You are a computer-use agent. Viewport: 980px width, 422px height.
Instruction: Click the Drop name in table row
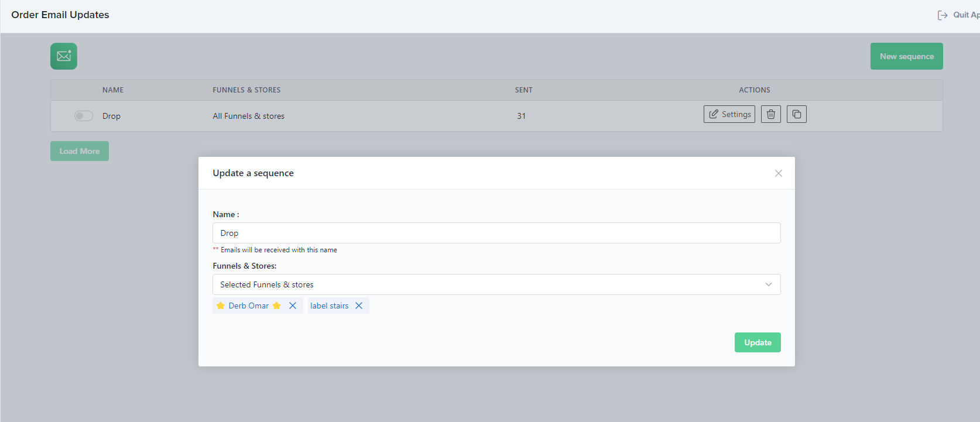click(111, 116)
